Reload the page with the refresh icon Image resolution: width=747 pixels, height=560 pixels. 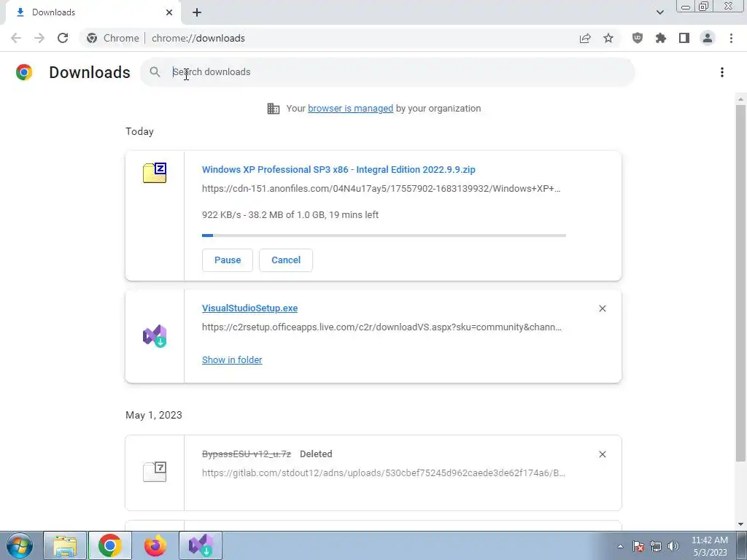click(63, 38)
